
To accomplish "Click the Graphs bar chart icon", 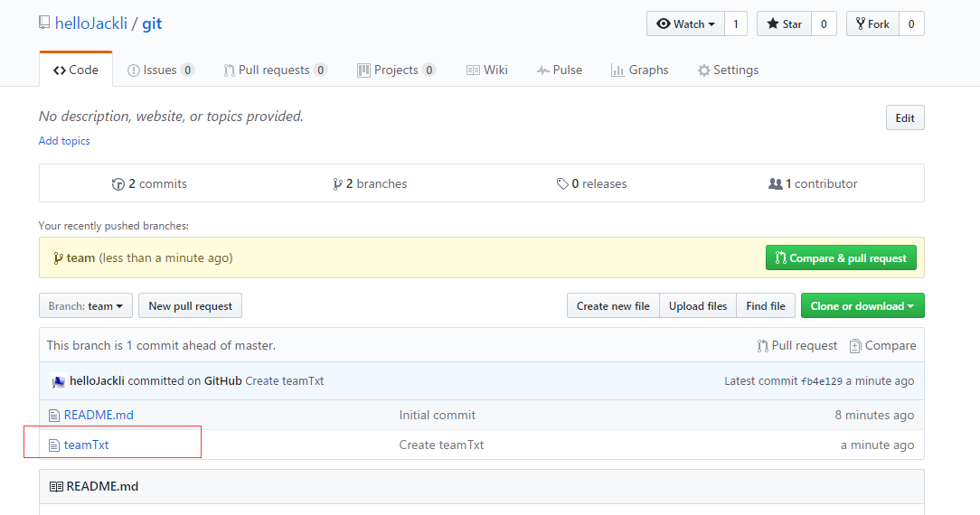I will click(x=617, y=70).
